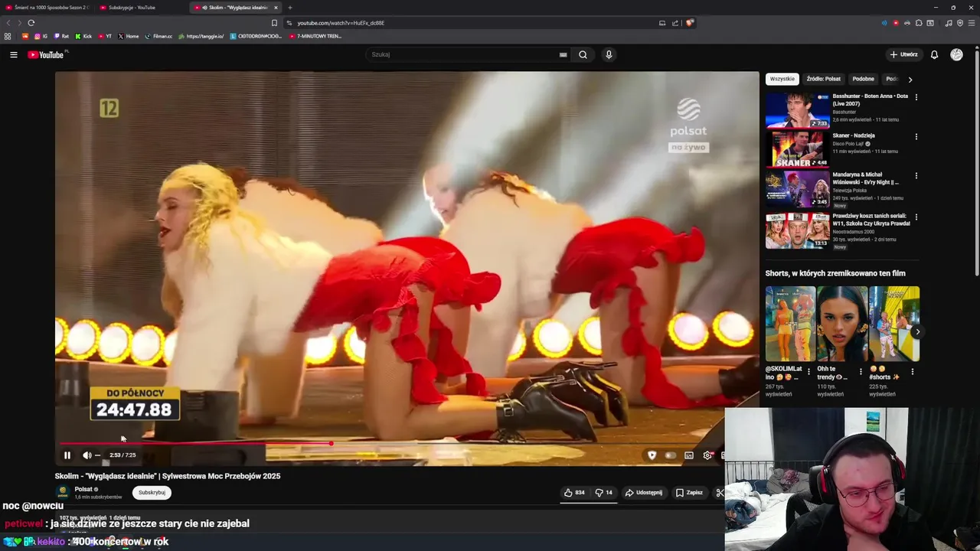Open the notifications bell
The height and width of the screenshot is (551, 980).
point(934,54)
